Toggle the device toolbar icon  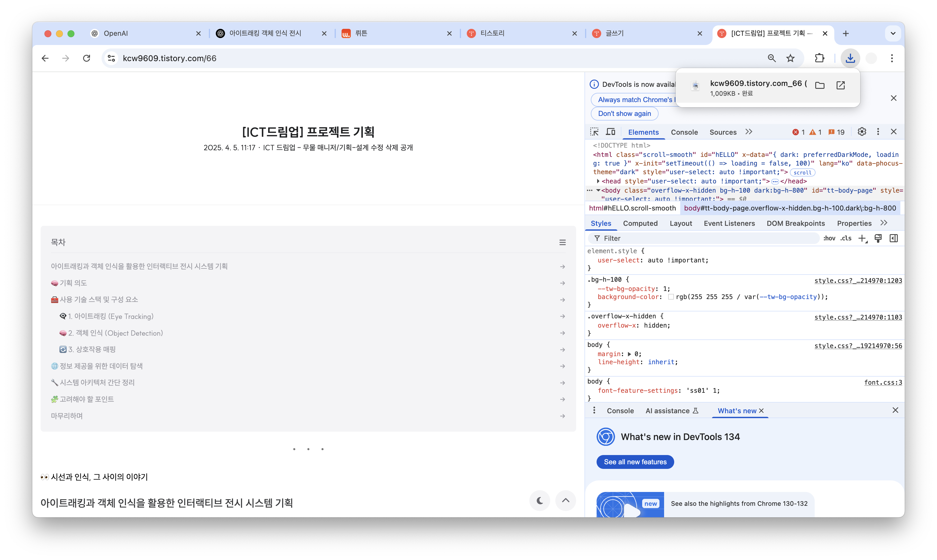click(x=610, y=132)
